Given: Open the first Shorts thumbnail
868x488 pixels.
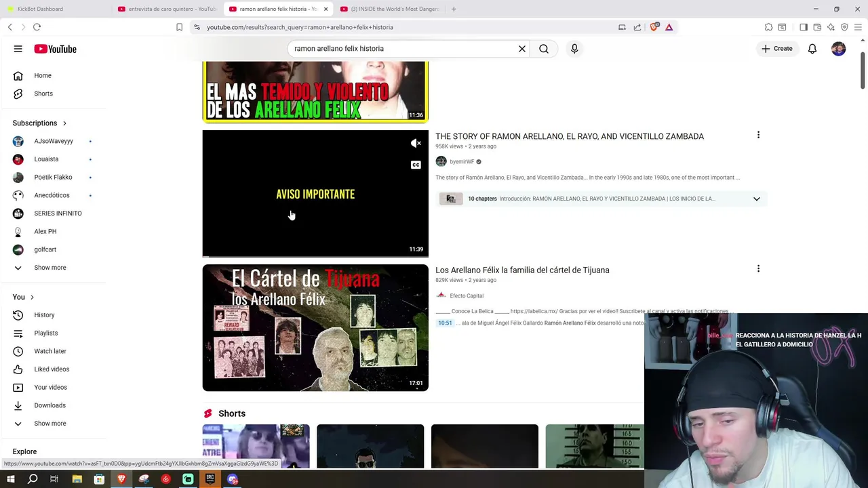Looking at the screenshot, I should point(256,446).
